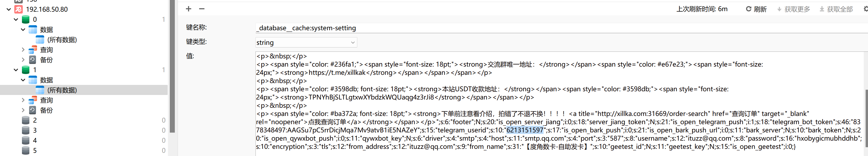This screenshot has height=156, width=868.
Task: Click 获取全部 to fetch all
Action: tap(836, 9)
